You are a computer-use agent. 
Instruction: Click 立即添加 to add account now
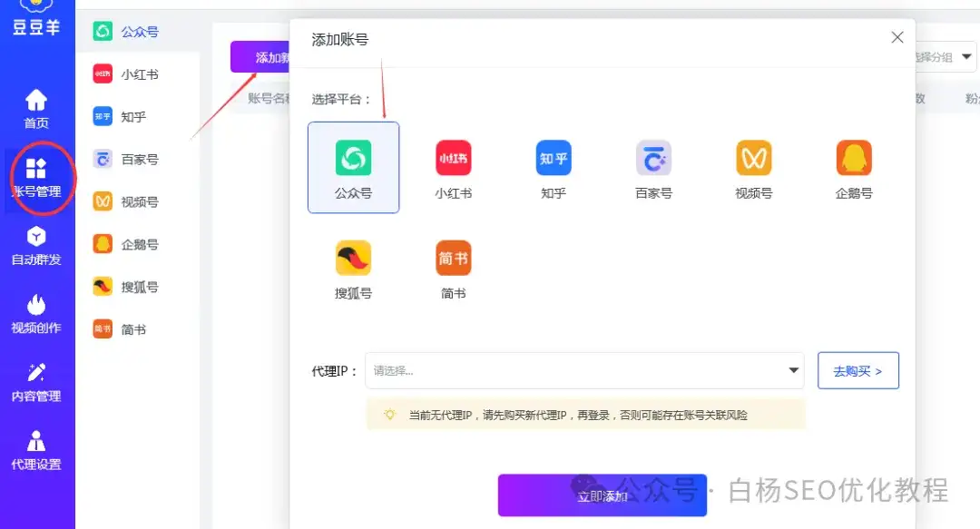[602, 495]
